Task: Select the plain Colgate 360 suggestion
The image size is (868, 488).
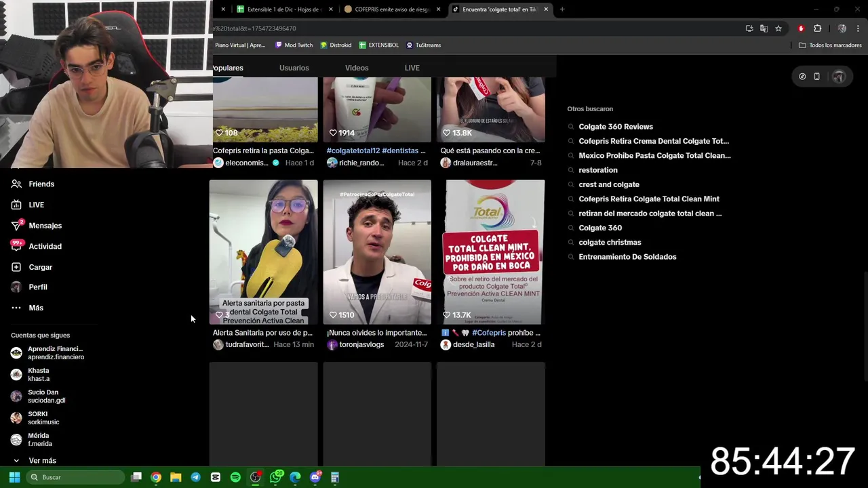Action: [x=600, y=228]
